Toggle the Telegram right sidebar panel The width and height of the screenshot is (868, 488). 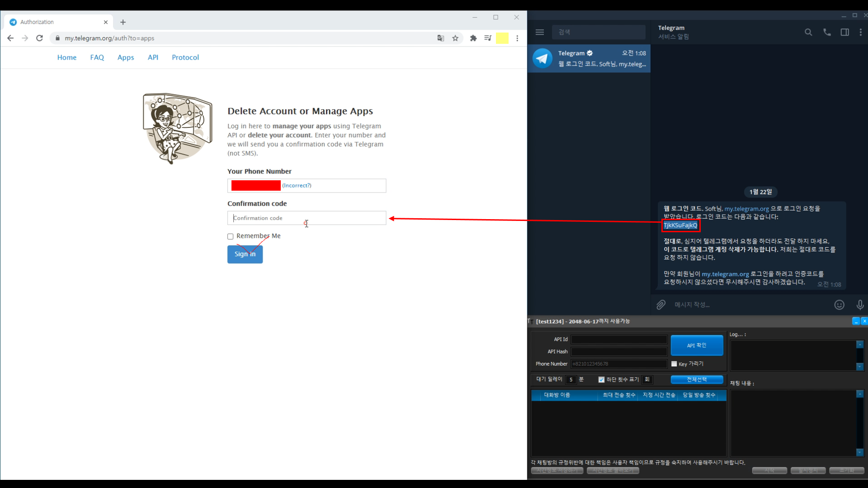(844, 32)
